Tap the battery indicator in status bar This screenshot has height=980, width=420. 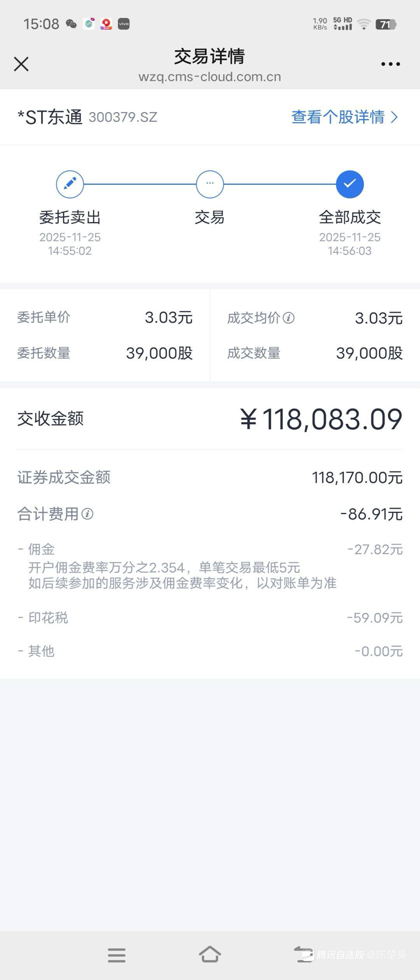point(386,24)
